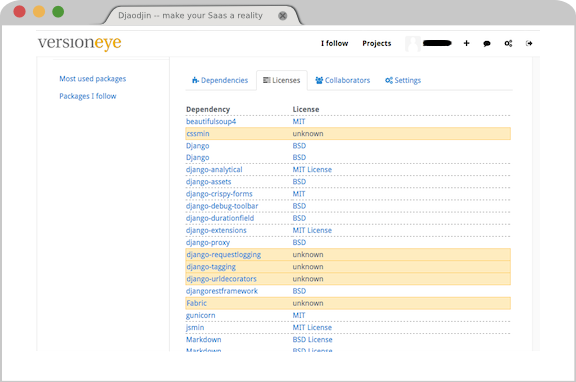
Task: Click the MIT license of django-crispy-forms
Action: click(x=299, y=194)
